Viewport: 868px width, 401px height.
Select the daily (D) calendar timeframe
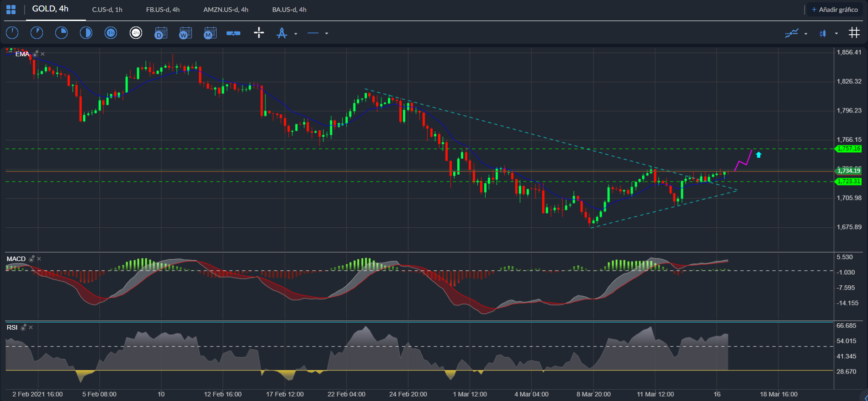coord(160,33)
